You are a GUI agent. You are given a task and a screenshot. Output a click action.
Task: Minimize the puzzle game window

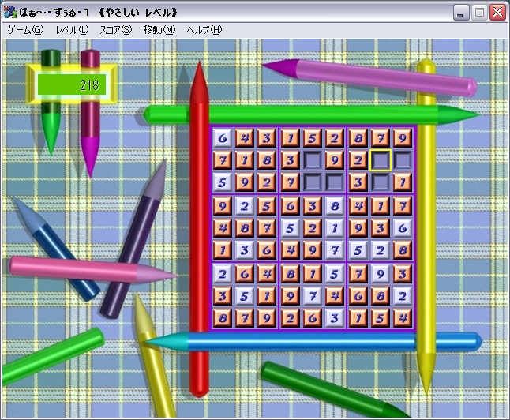click(461, 12)
